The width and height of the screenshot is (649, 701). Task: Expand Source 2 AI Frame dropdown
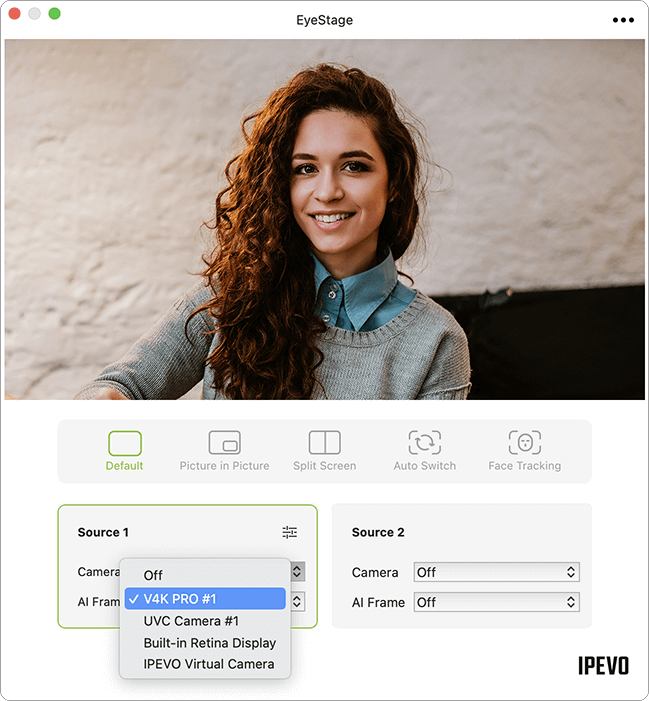coord(496,603)
